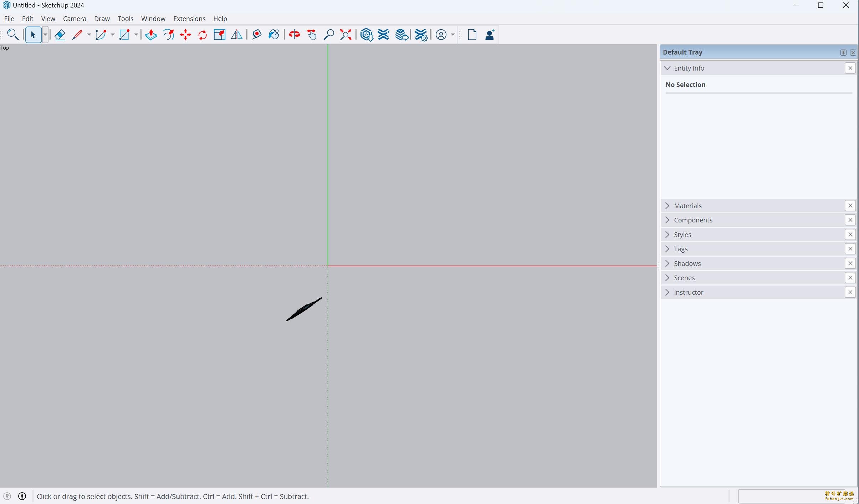Activate the Select arrow tool
Image resolution: width=859 pixels, height=504 pixels.
(x=33, y=35)
